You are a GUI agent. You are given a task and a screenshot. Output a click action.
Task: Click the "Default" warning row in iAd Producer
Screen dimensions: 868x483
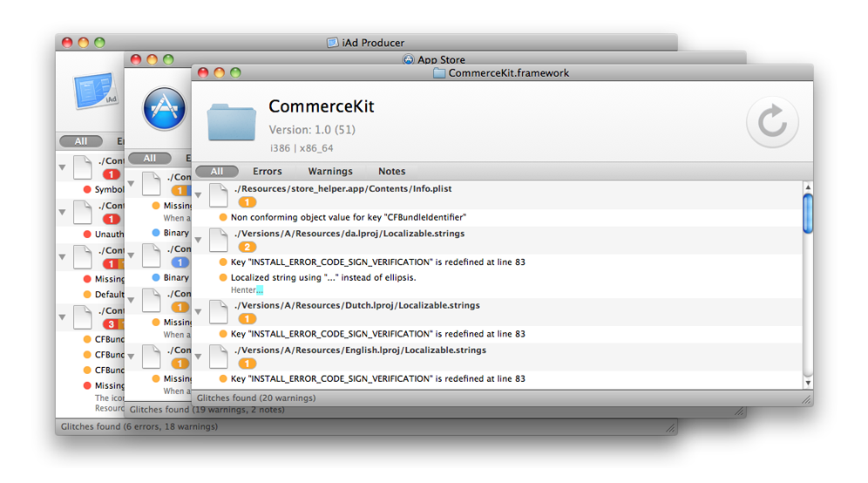pos(104,294)
